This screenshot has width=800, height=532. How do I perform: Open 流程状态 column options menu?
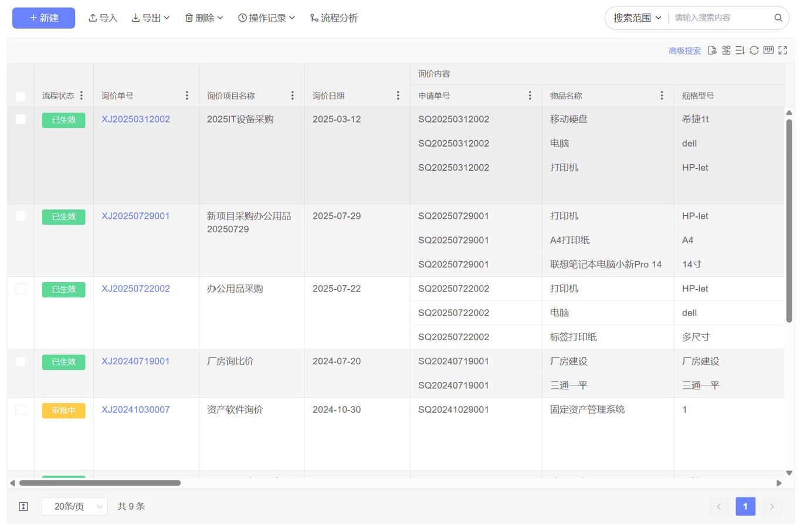point(82,96)
